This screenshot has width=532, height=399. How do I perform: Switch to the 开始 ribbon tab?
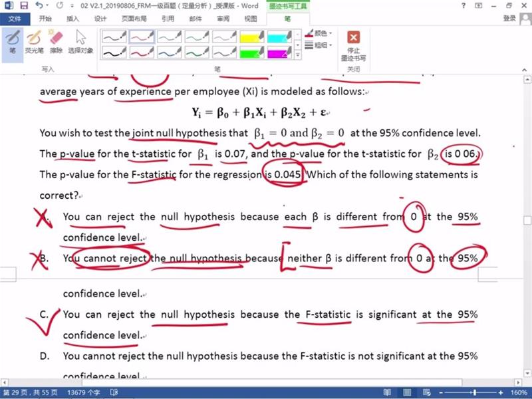pos(45,19)
